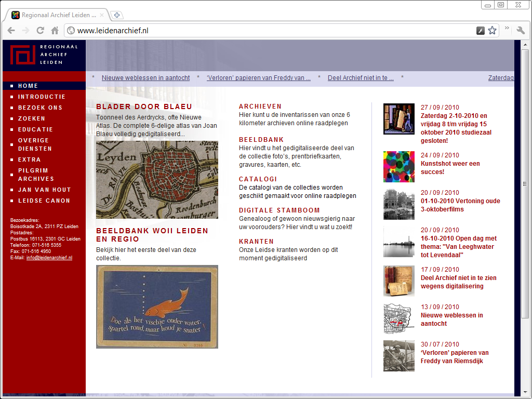
Task: Click the old books thumbnail
Action: (x=399, y=281)
